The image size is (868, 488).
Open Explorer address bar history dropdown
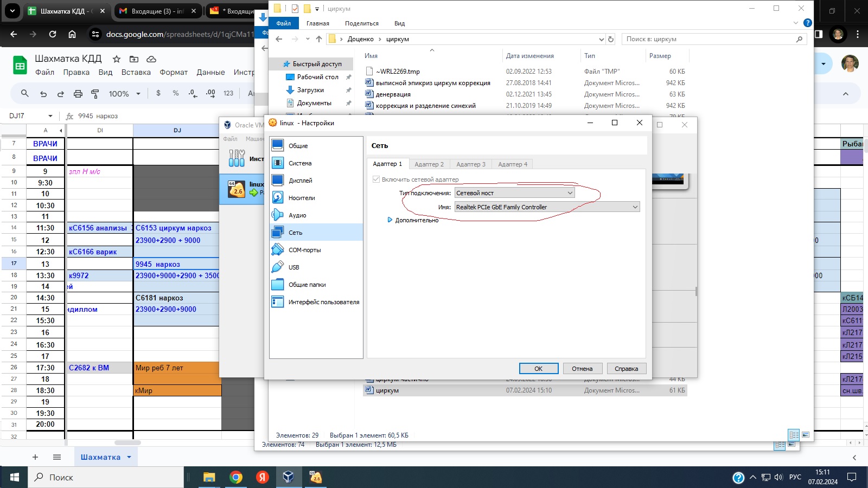601,39
